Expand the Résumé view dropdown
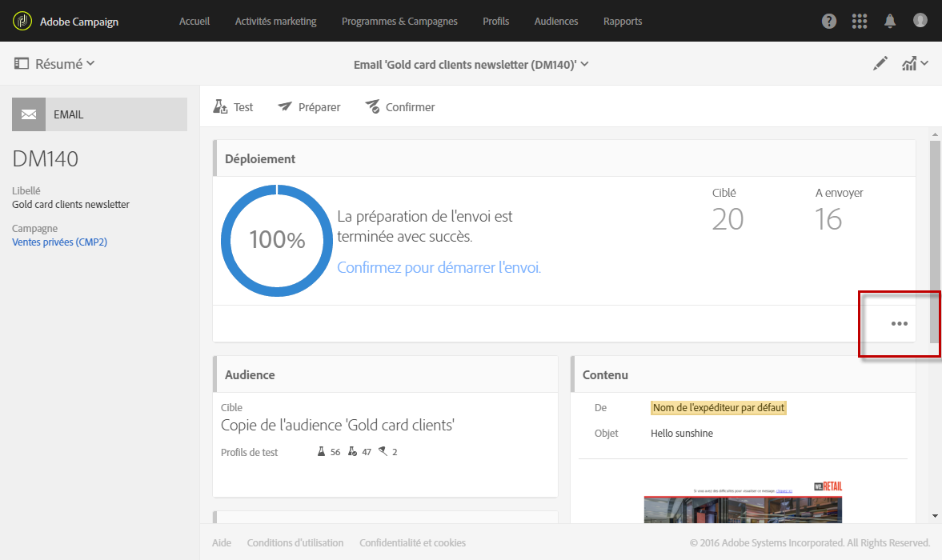The height and width of the screenshot is (560, 942). point(54,64)
